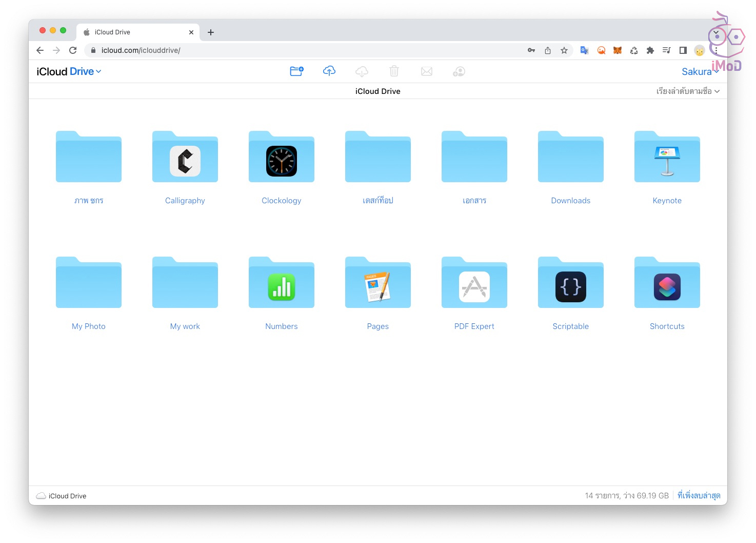
Task: Click the Download from cloud icon
Action: 362,71
